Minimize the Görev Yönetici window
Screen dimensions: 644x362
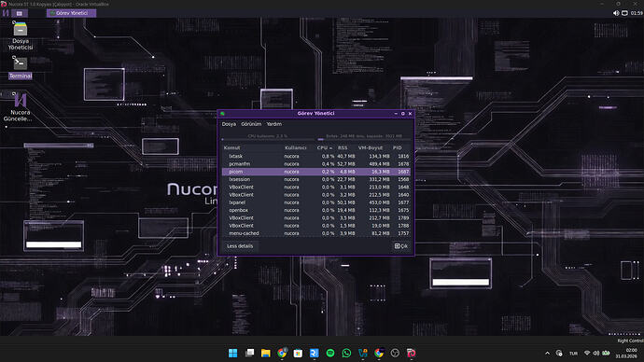[396, 114]
